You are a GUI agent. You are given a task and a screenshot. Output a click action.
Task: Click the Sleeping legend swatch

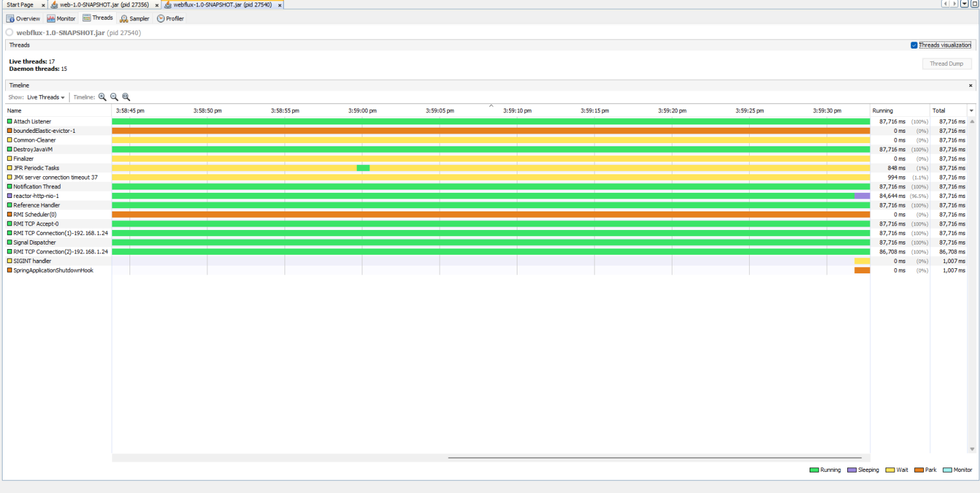tap(852, 470)
